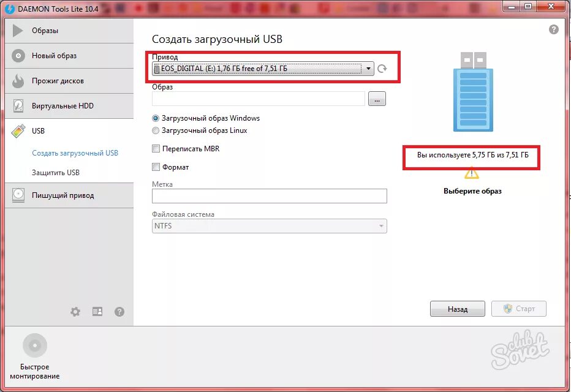Viewport: 571px width, 392px height.
Task: Click the Прожиг дисков flame icon
Action: [x=18, y=81]
